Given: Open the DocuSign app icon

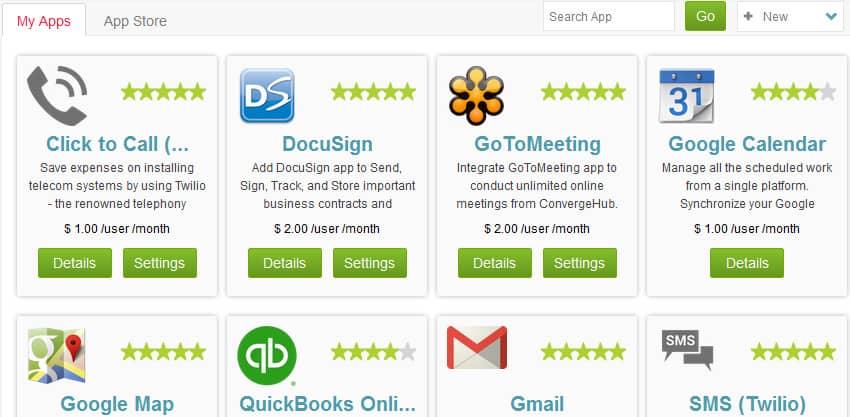Looking at the screenshot, I should tap(267, 95).
